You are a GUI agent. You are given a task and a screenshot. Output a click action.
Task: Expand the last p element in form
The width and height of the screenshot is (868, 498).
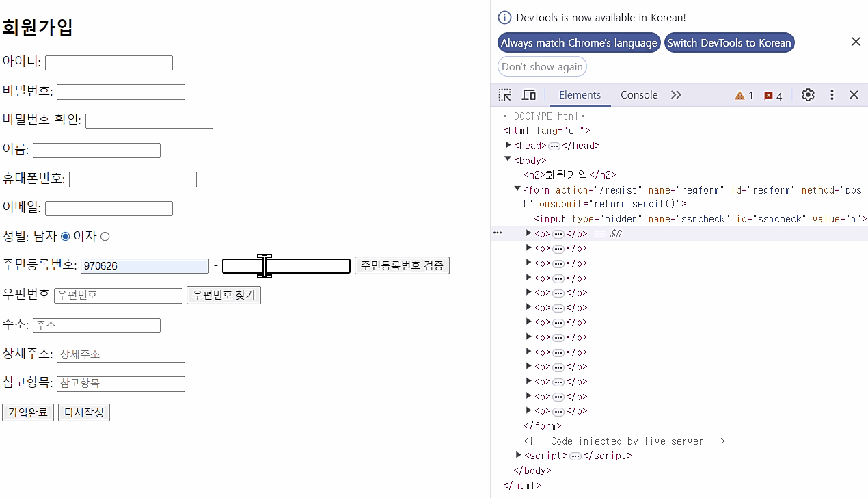click(528, 410)
